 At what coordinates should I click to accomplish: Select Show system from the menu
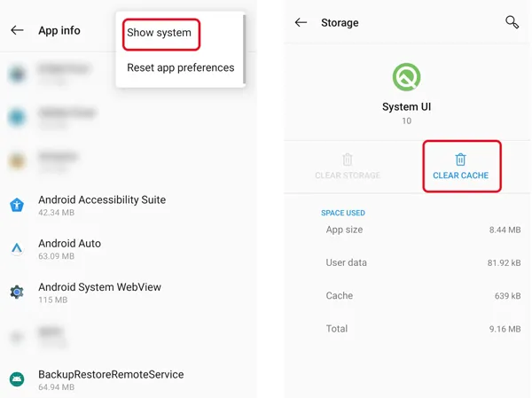click(159, 33)
